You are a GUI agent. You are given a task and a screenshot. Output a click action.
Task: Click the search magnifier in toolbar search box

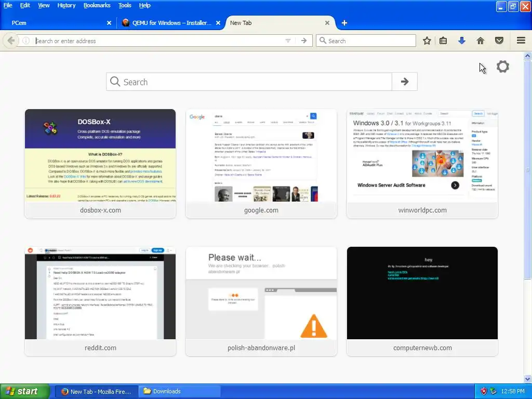click(x=323, y=41)
